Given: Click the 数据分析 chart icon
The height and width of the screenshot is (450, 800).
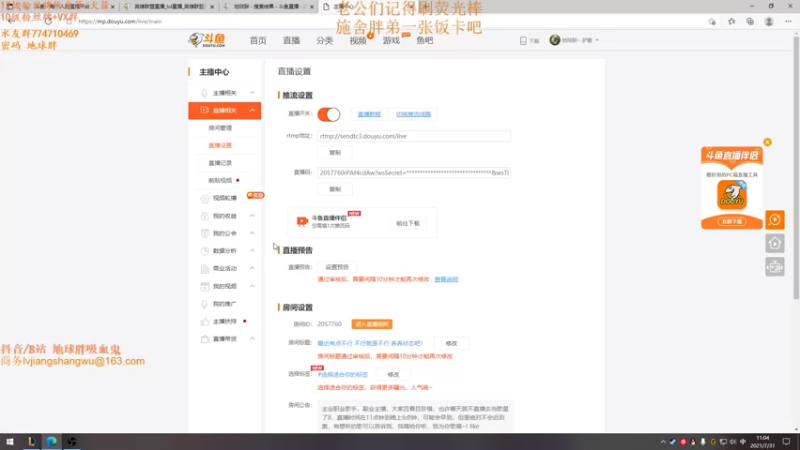Looking at the screenshot, I should pos(205,251).
